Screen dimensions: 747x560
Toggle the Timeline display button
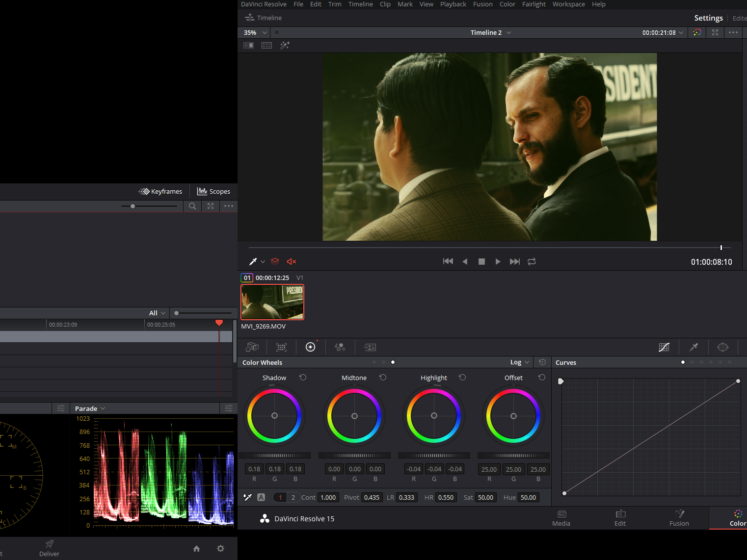pyautogui.click(x=263, y=18)
